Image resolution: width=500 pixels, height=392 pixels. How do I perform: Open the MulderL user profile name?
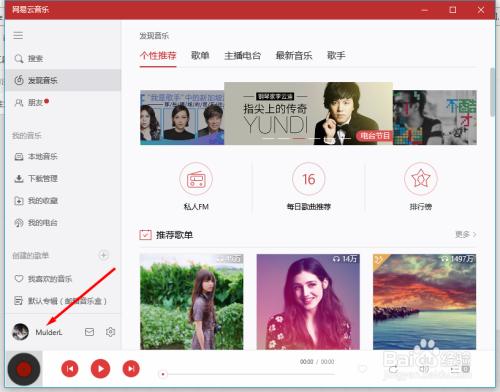point(49,332)
